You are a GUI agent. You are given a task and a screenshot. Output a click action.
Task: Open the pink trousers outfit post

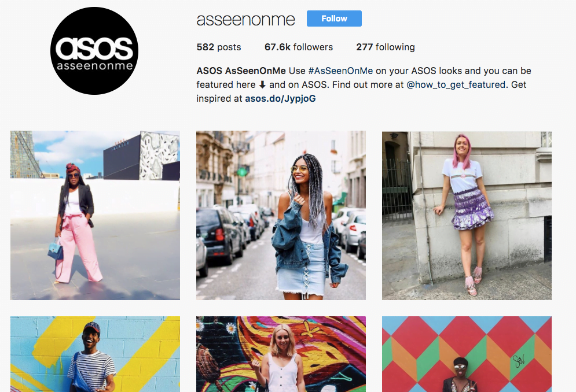pos(95,216)
